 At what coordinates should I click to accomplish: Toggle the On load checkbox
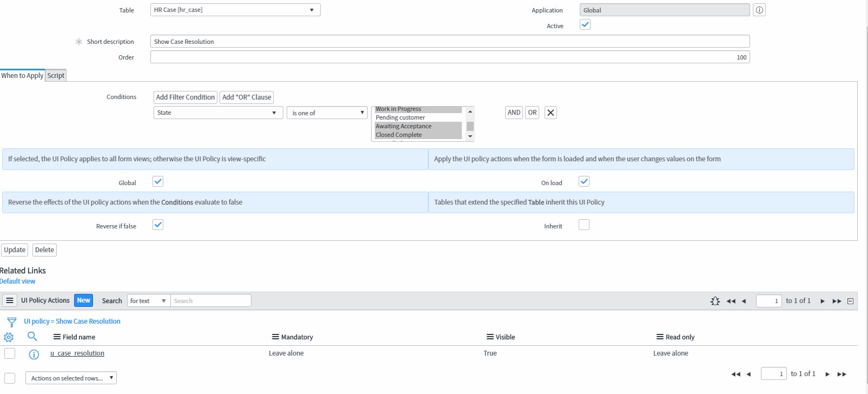pyautogui.click(x=584, y=181)
